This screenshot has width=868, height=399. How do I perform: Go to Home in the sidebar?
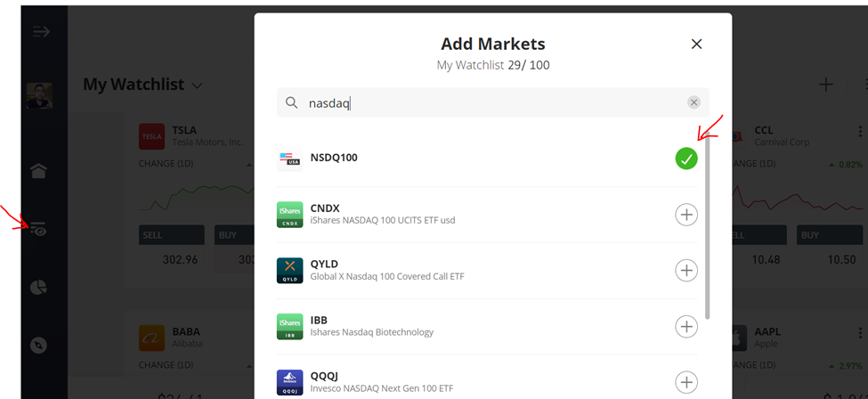[38, 171]
